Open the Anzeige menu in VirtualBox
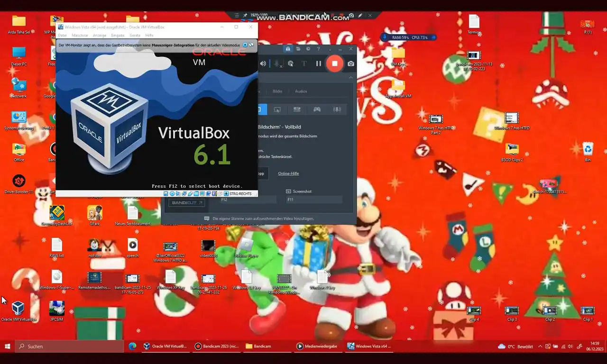Image resolution: width=607 pixels, height=364 pixels. pyautogui.click(x=100, y=36)
